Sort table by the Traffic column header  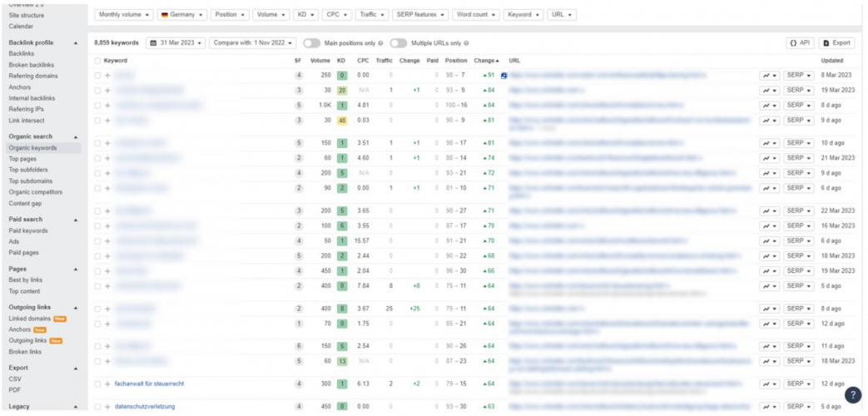click(384, 61)
